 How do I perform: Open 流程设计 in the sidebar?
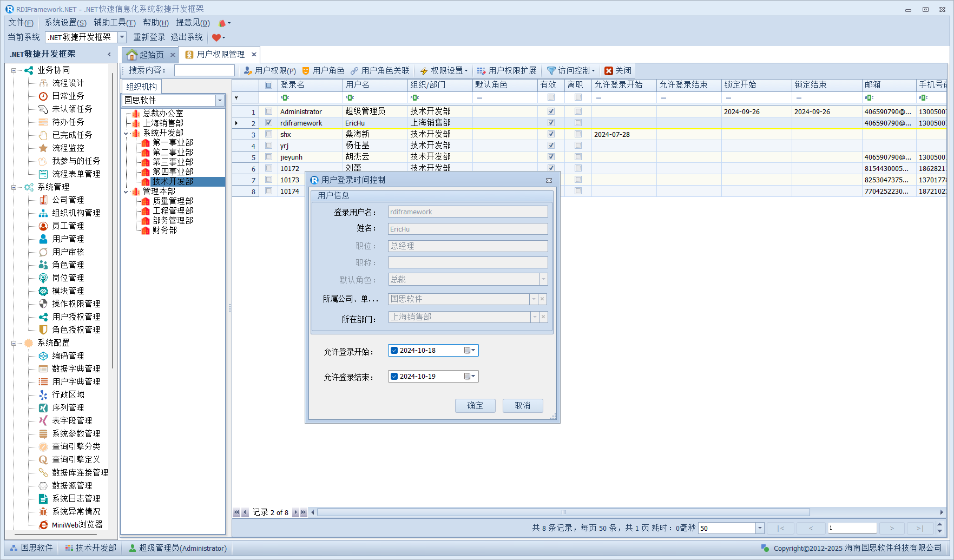point(68,83)
